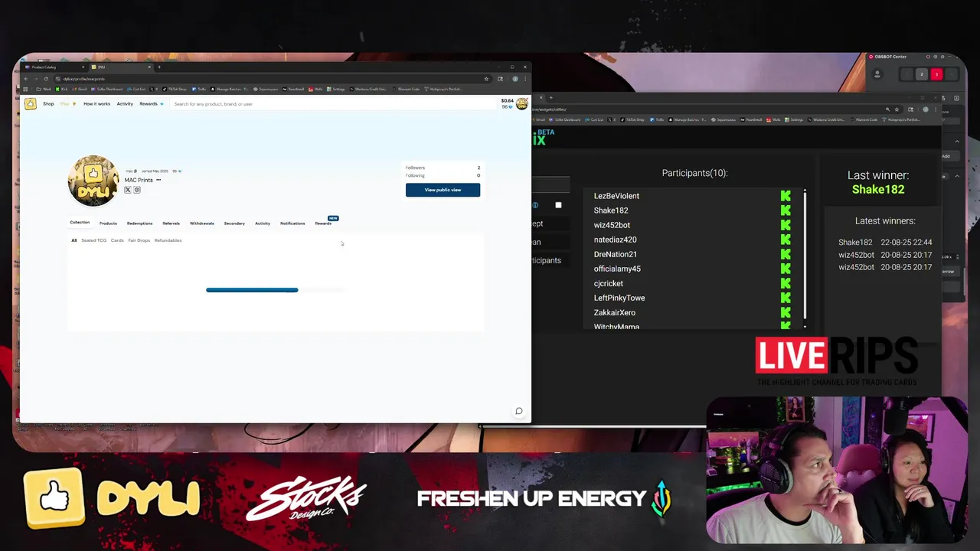Select OBSBOT preset 2

coord(921,74)
